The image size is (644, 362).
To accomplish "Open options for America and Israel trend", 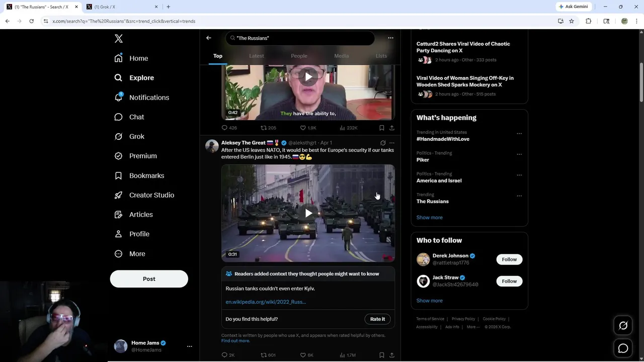I will pos(519,175).
